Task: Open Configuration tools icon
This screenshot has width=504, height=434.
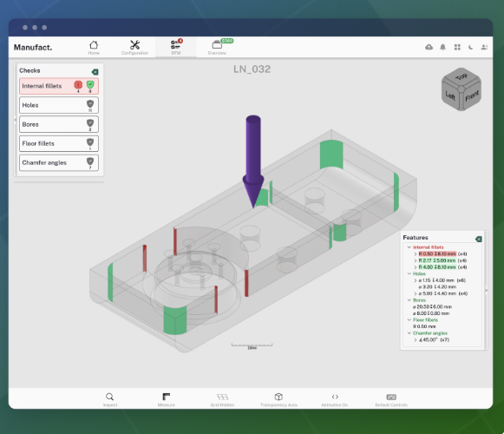Action: [134, 45]
